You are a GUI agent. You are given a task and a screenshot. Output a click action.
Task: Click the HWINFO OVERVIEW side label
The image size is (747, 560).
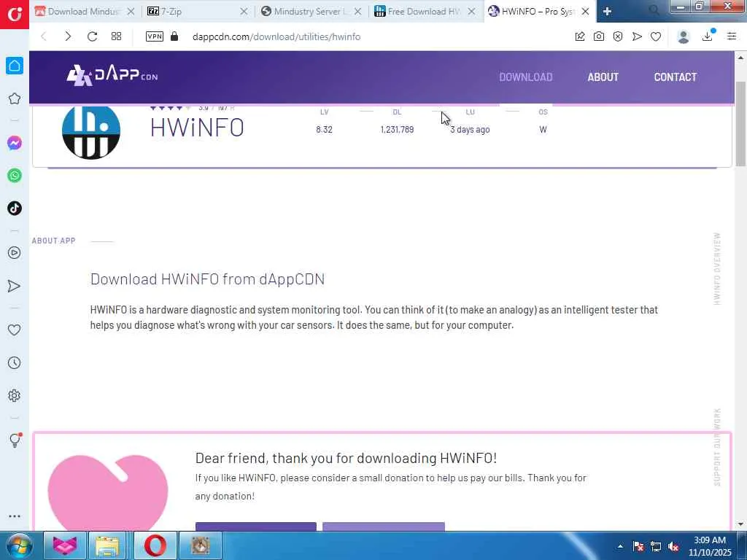[717, 268]
